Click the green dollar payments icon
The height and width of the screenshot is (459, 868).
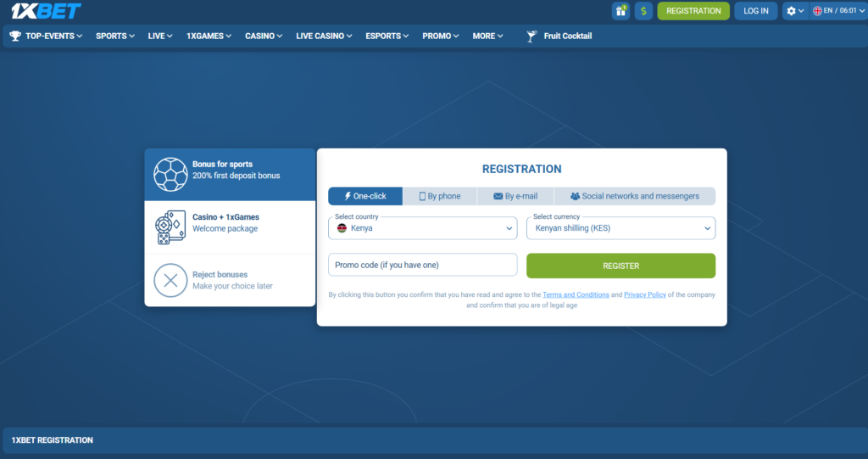tap(643, 11)
